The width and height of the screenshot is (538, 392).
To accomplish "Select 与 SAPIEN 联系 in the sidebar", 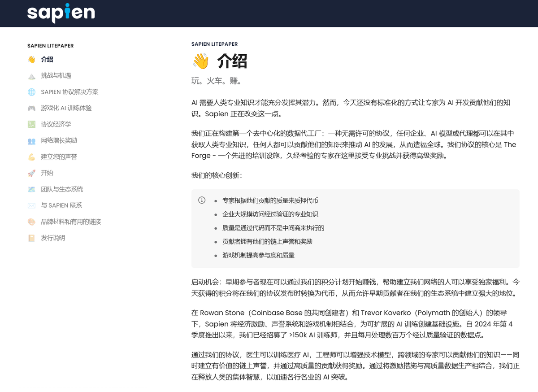I will pos(61,205).
